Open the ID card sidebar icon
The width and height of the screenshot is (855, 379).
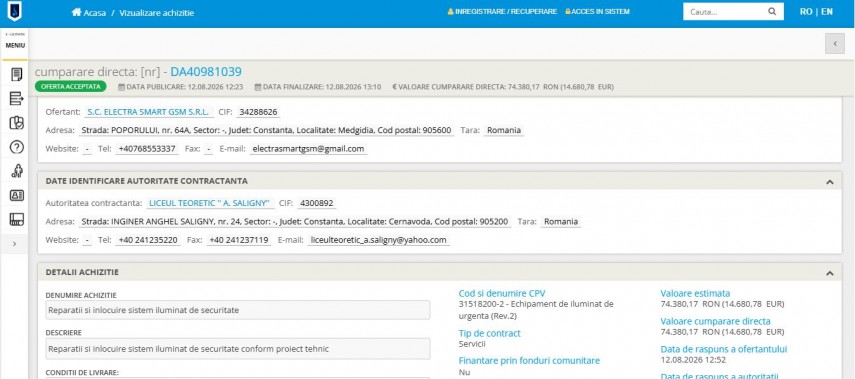tap(16, 195)
